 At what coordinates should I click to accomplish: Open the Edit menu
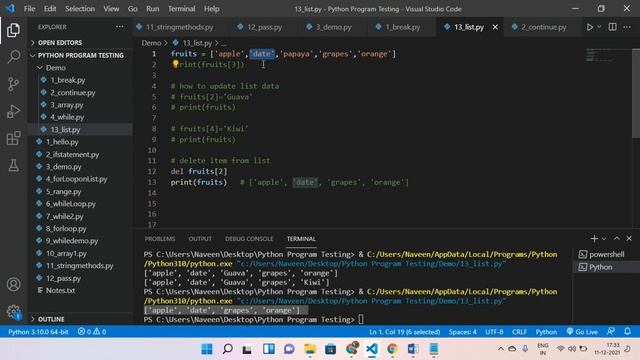pos(50,9)
